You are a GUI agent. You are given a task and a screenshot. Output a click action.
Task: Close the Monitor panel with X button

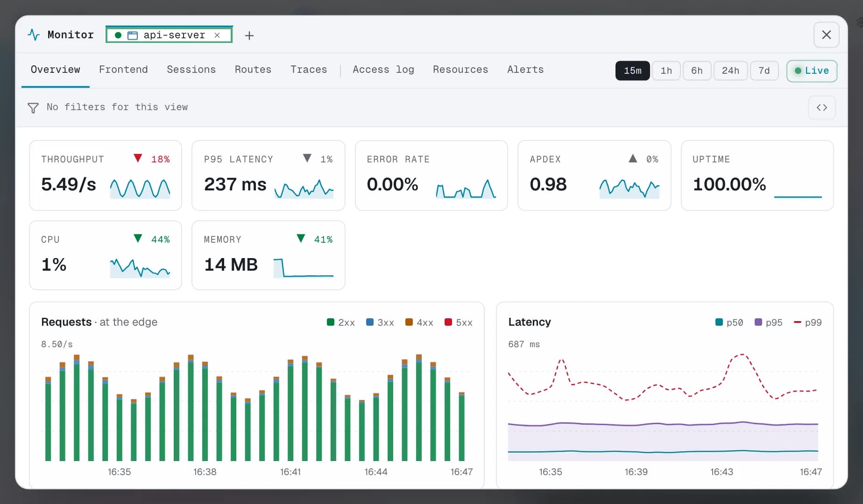(826, 35)
